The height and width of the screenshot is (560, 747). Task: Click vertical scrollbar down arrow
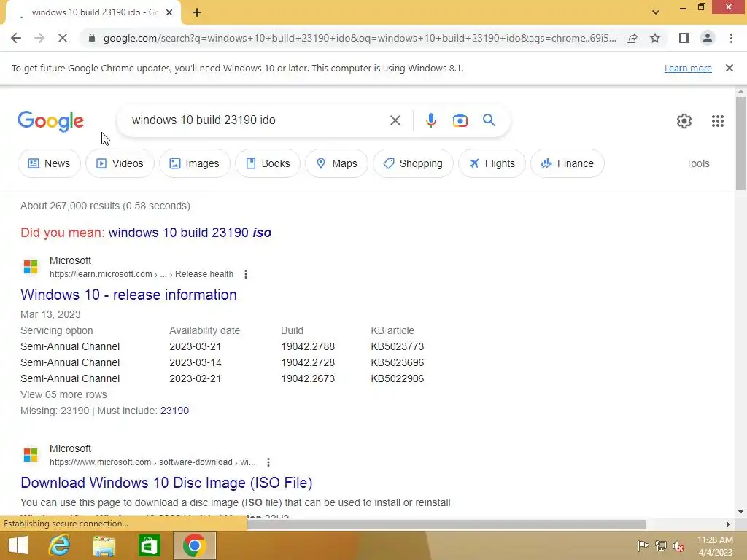coord(740,512)
